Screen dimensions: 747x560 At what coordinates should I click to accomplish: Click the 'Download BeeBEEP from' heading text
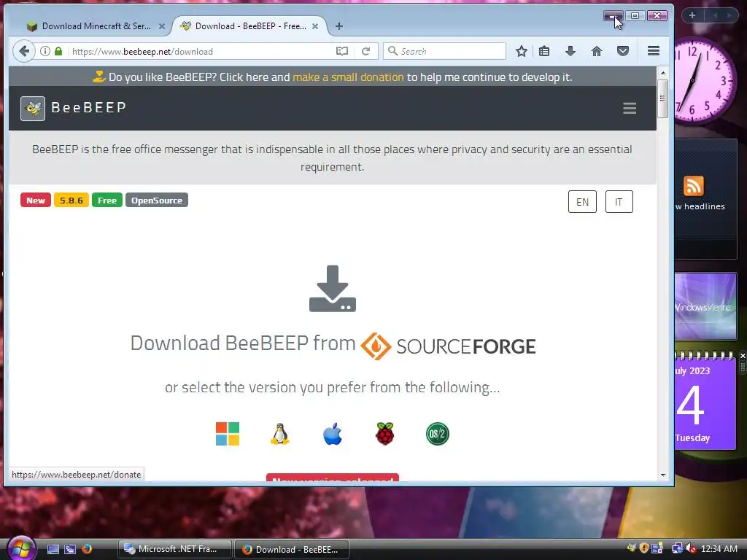243,343
